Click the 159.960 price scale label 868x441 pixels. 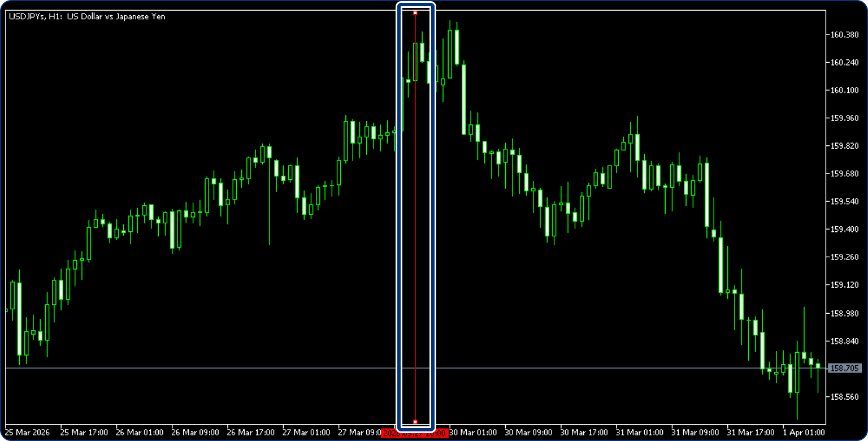(x=844, y=118)
